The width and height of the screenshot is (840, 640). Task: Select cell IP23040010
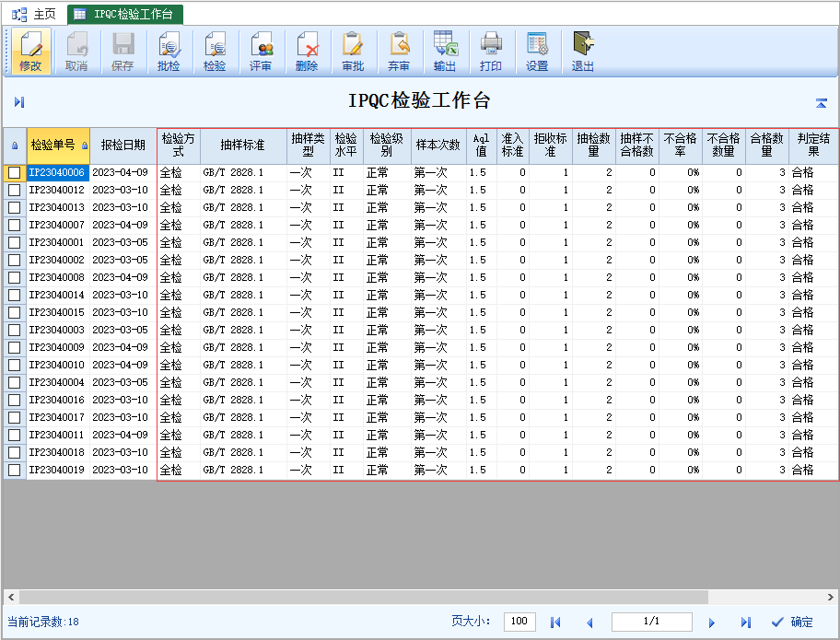[x=58, y=365]
